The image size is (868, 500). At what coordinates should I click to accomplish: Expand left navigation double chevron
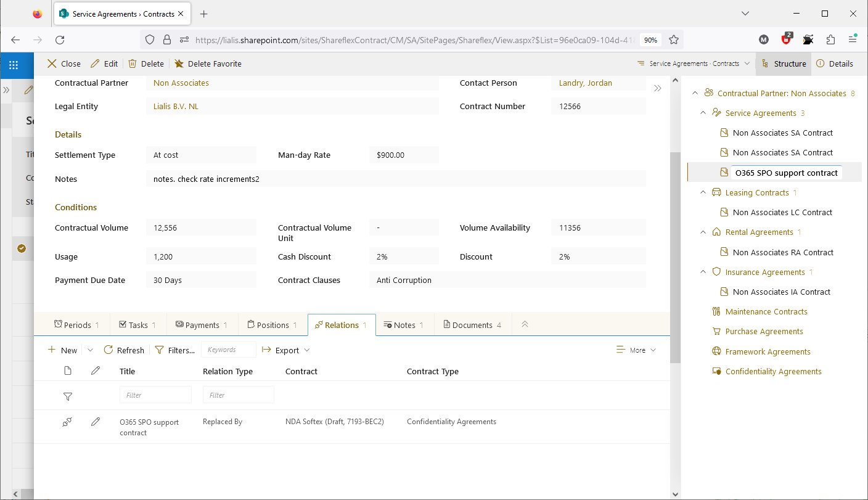coord(6,90)
